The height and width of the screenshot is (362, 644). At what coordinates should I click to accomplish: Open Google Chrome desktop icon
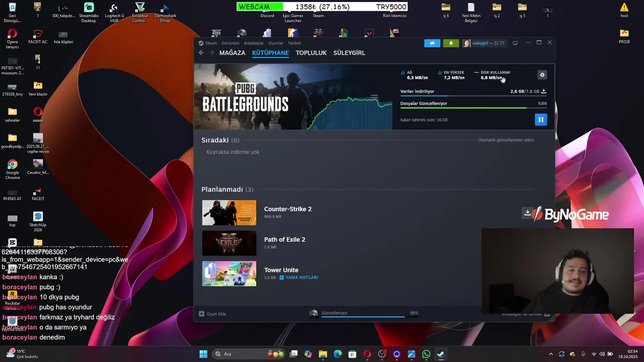[13, 169]
